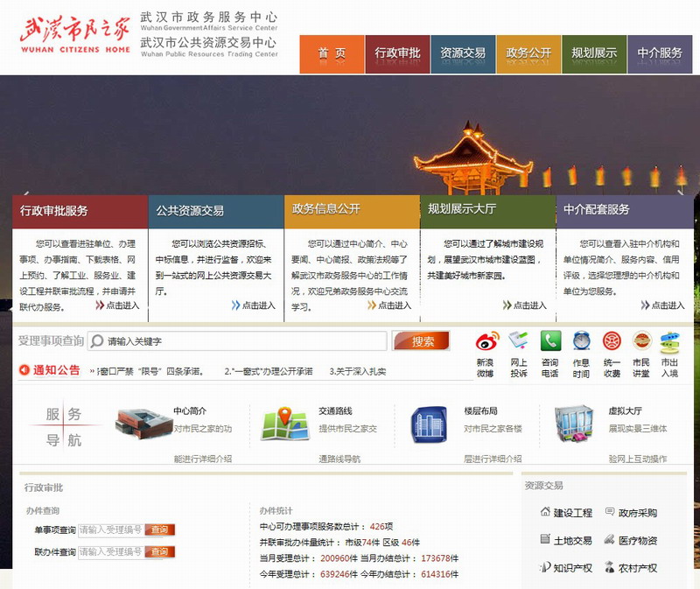Click the 统一收费 icon
This screenshot has width=700, height=589.
(612, 341)
